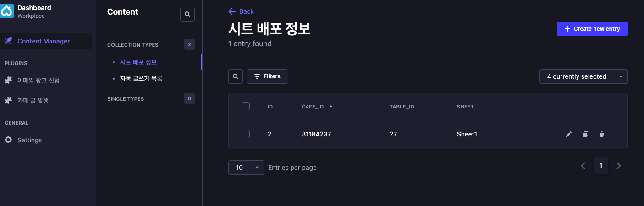
Task: Open the entries per page dropdown
Action: (x=246, y=168)
